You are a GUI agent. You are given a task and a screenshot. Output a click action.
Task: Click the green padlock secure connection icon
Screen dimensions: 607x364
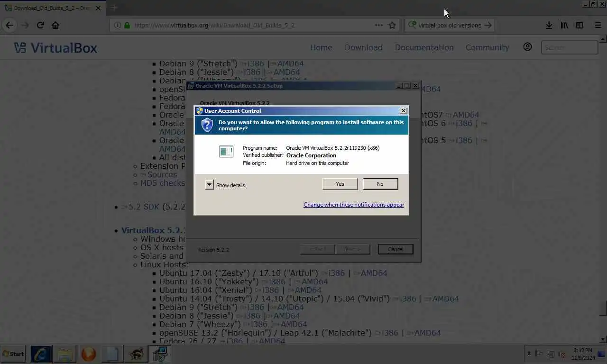127,25
